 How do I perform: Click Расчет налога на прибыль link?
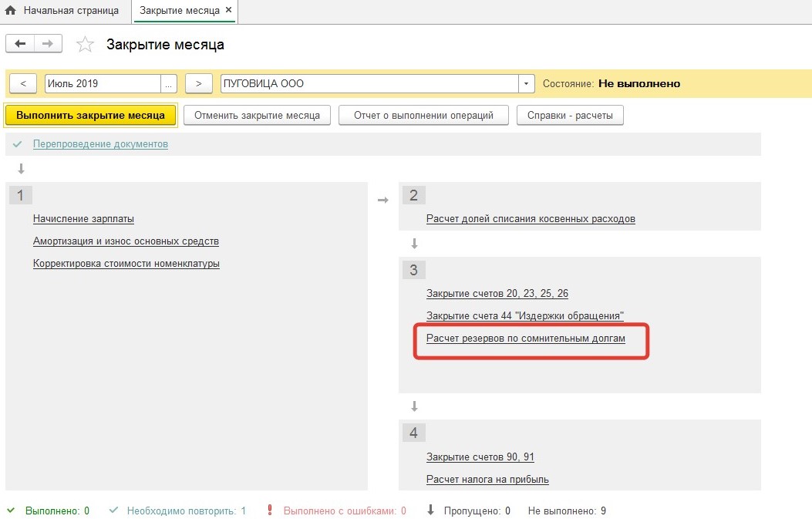click(487, 480)
